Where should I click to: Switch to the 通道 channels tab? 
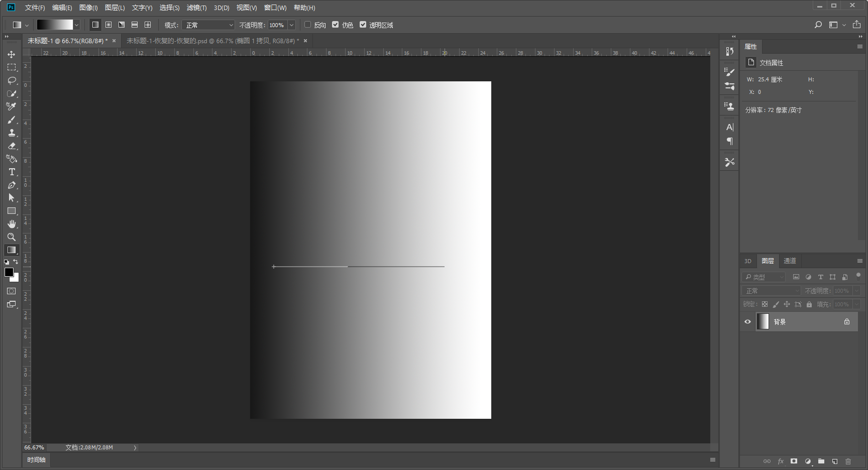[x=790, y=261]
